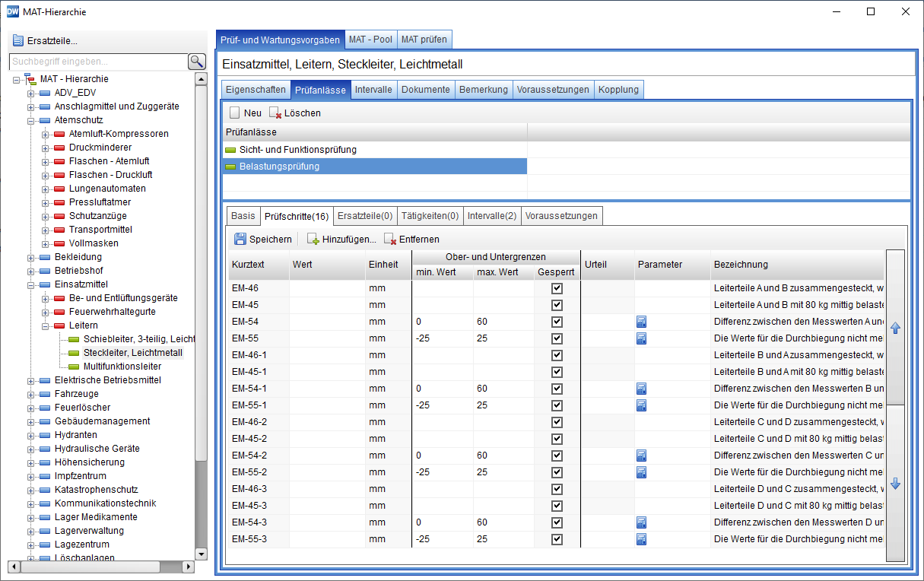Viewport: 924px width, 581px height.
Task: Move row up with blue arrow
Action: tap(895, 329)
